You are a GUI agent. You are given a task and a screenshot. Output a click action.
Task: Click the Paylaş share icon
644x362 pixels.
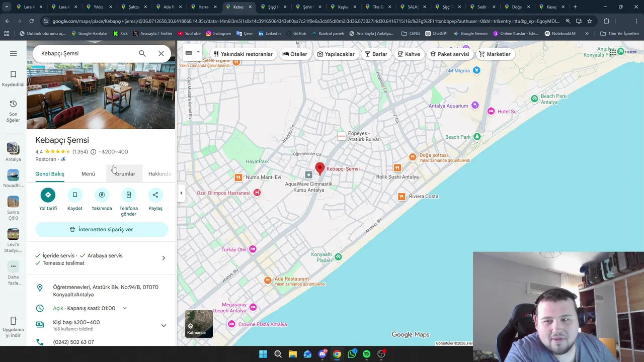(x=155, y=195)
